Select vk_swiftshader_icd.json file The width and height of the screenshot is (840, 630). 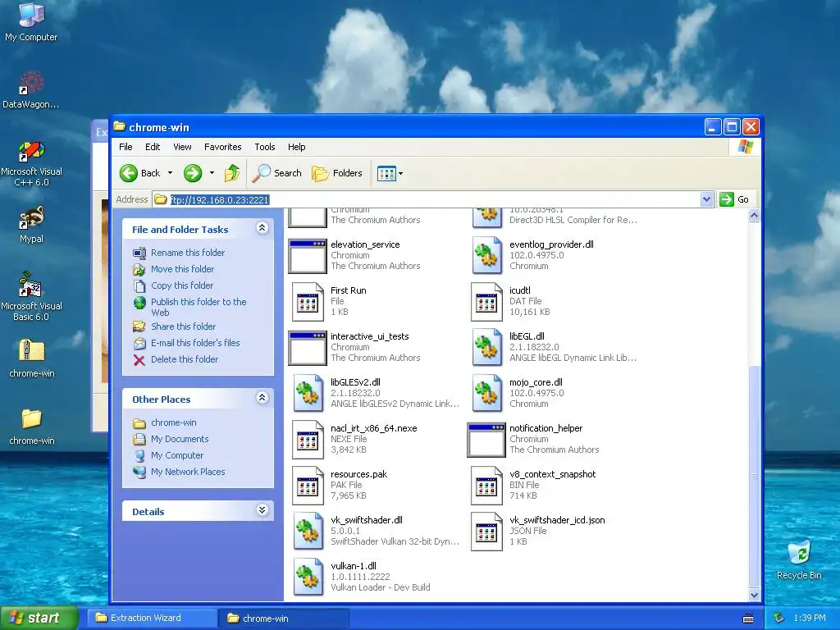point(538,531)
